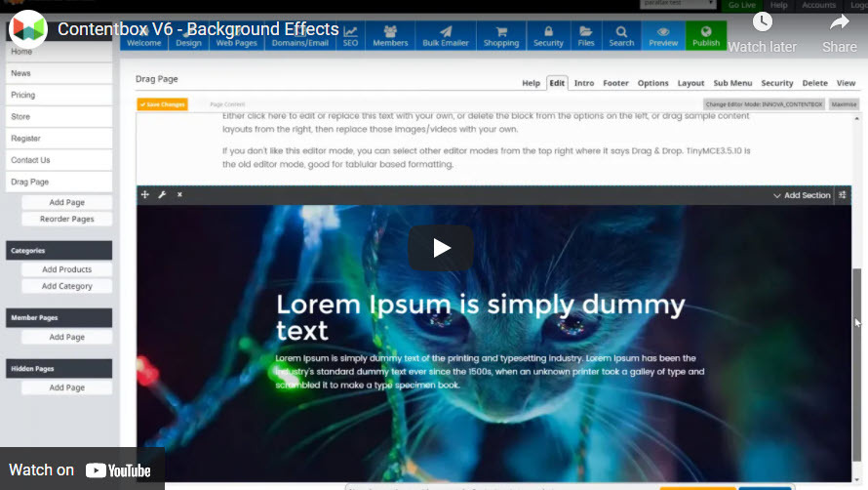Select Contact Us page in sidebar

pos(59,160)
